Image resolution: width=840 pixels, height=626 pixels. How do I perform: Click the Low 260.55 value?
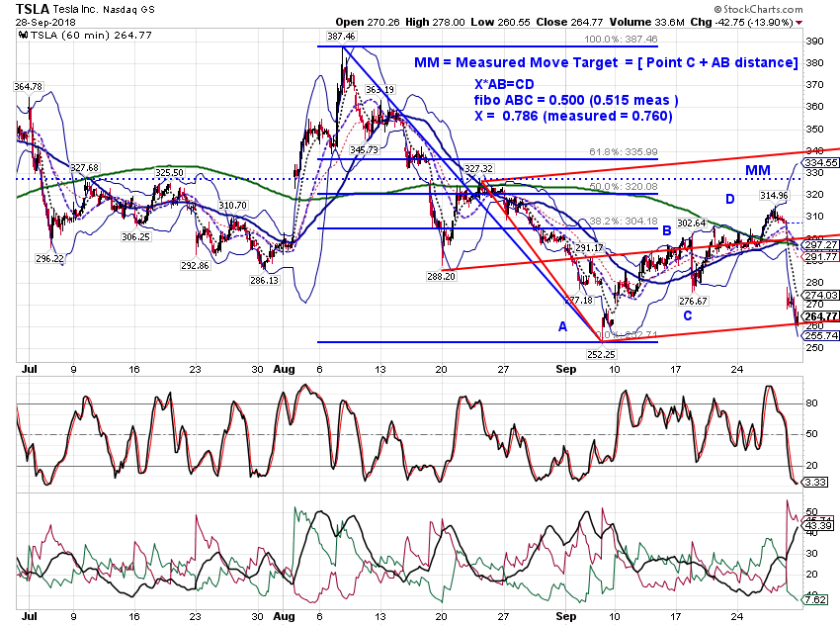(500, 22)
